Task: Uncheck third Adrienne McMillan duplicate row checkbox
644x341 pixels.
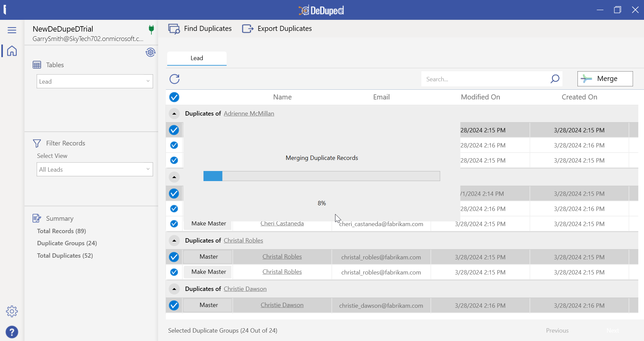Action: point(174,160)
